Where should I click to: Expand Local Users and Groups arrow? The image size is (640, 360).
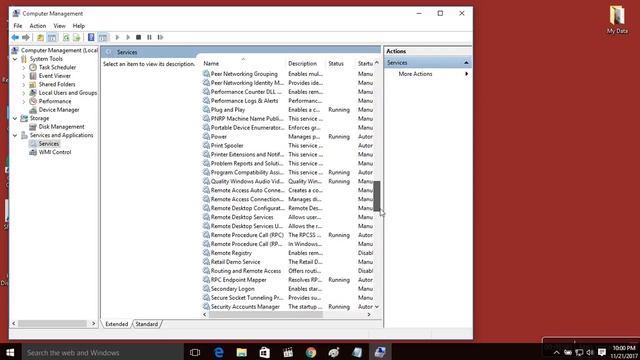(x=24, y=93)
